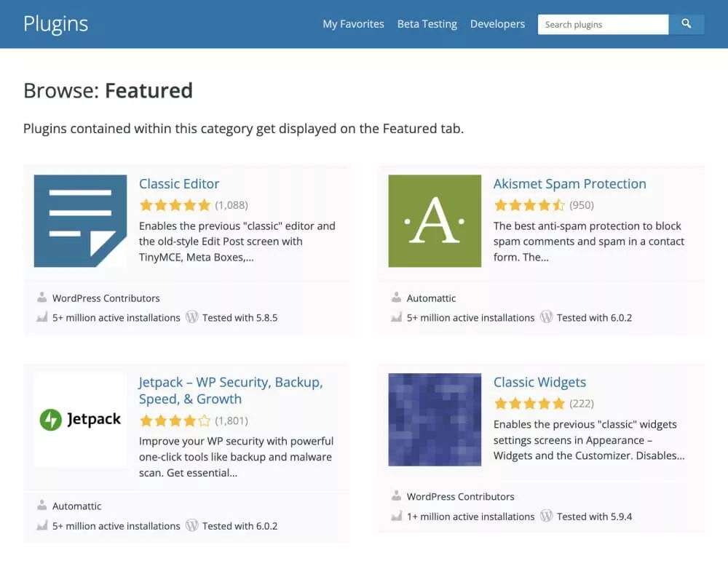Click Automattic author under Akismet

tap(431, 298)
